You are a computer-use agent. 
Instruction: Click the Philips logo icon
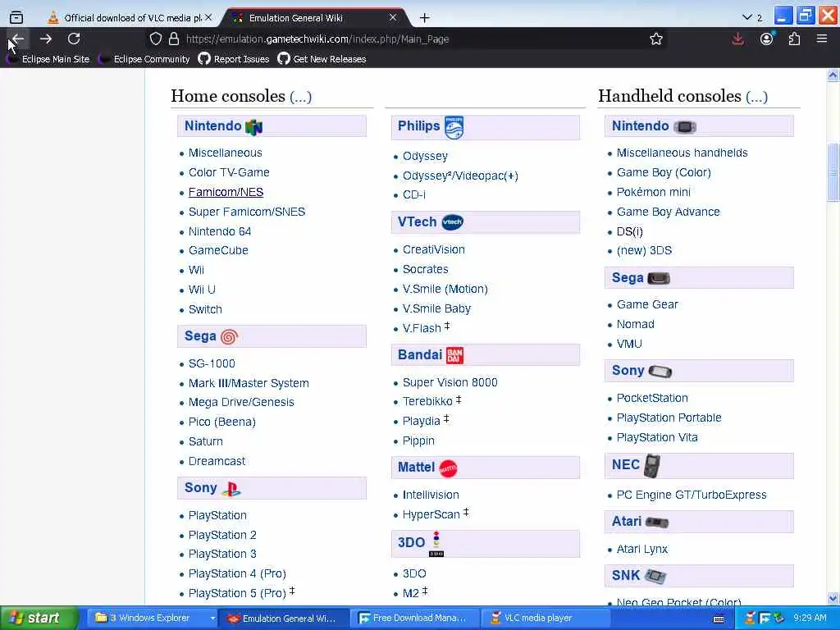(x=454, y=127)
